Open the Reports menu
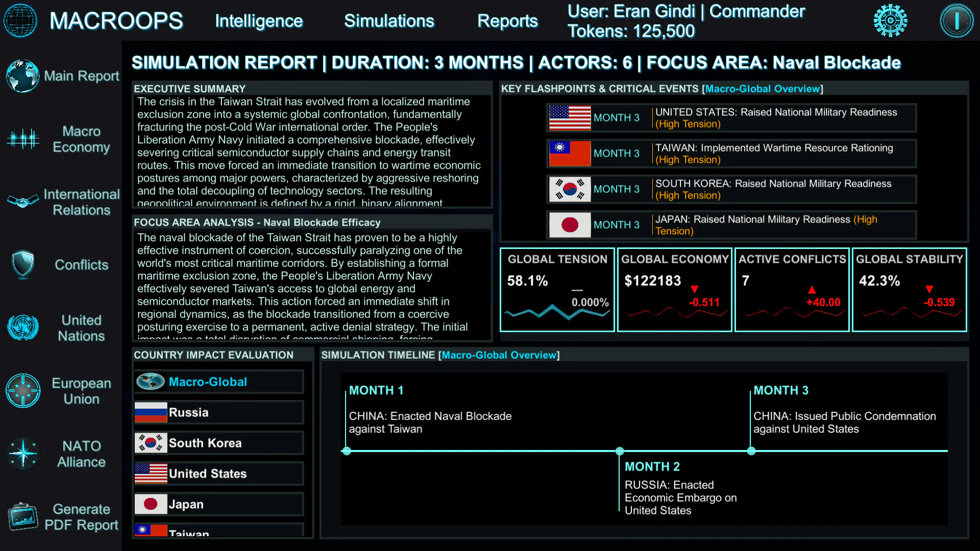Screen dimensions: 980x551 pyautogui.click(x=507, y=21)
